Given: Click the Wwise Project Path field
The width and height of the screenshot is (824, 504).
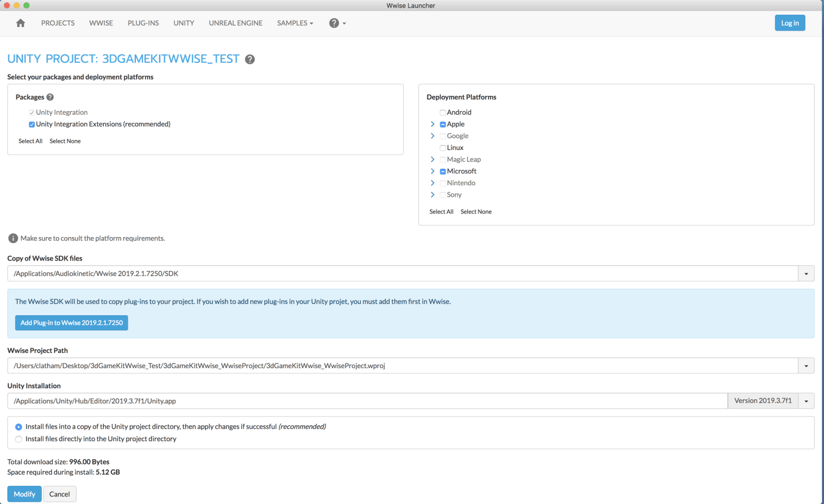Looking at the screenshot, I should tap(403, 366).
